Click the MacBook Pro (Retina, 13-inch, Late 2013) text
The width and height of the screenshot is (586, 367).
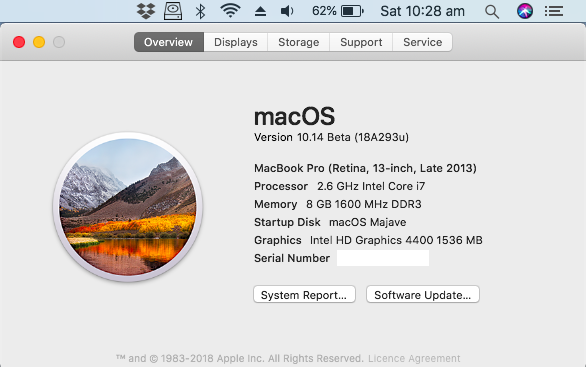pos(365,168)
